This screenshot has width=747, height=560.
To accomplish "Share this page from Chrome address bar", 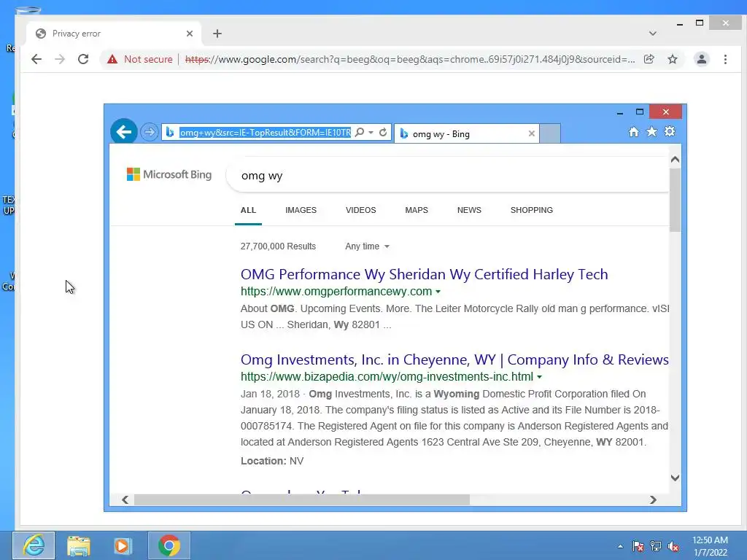I will pos(649,59).
